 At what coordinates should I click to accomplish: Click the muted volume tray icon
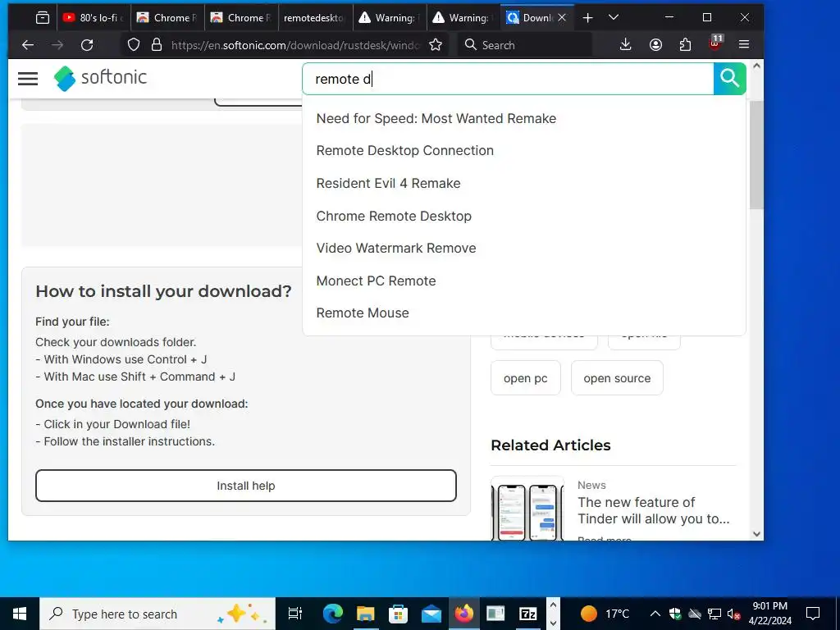coord(734,614)
